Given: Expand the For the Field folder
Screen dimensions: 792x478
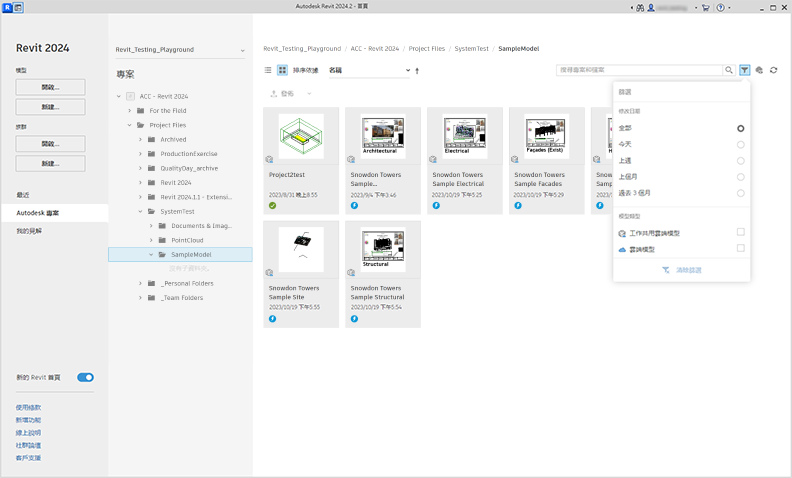Looking at the screenshot, I should pyautogui.click(x=129, y=111).
